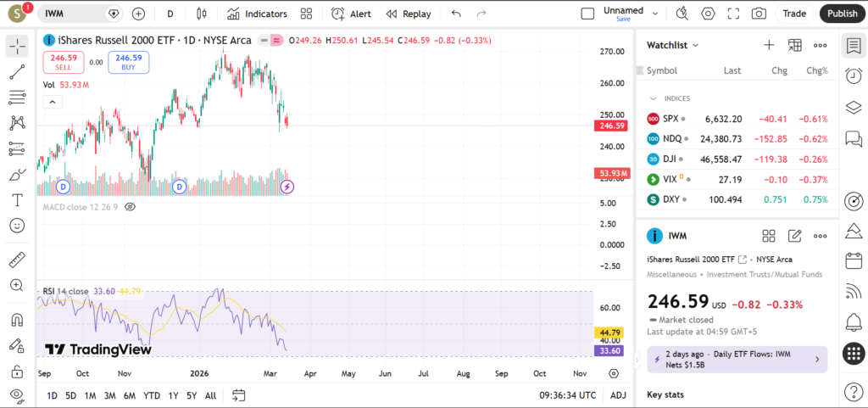Image resolution: width=868 pixels, height=408 pixels.
Task: Open the Alerts panel in right sidebar
Action: [854, 322]
